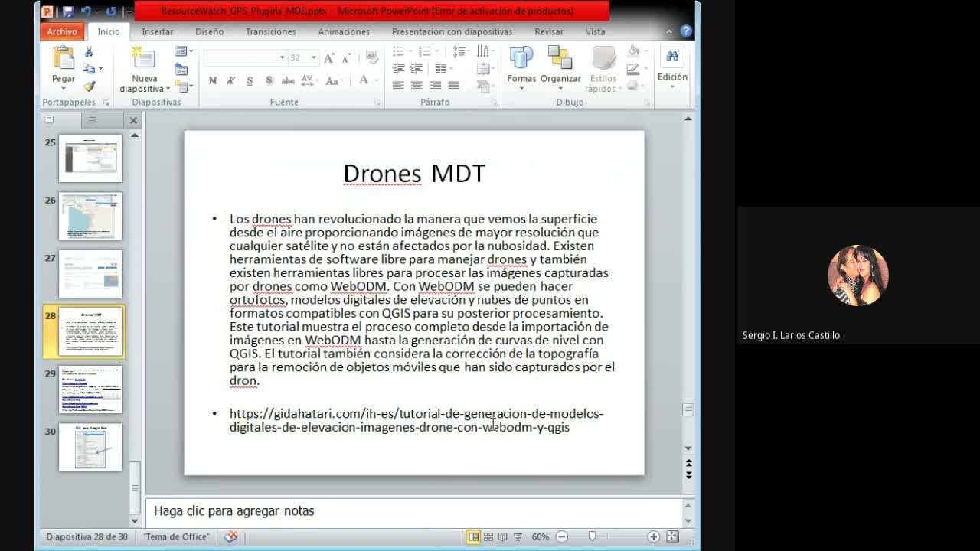Toggle Normal view button in status bar
Viewport: 980px width, 551px height.
pos(473,536)
